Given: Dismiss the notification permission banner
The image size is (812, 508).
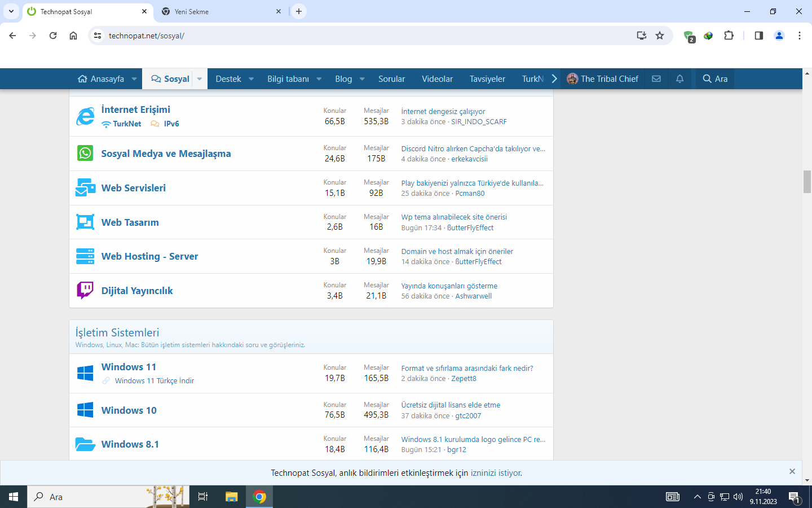Looking at the screenshot, I should click(792, 471).
